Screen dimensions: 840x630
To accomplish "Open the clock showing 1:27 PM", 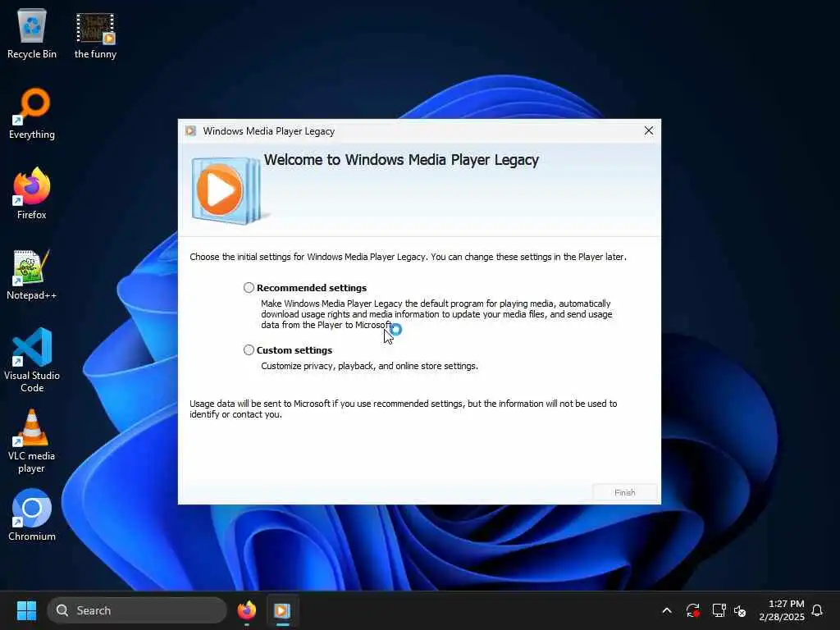I will (782, 610).
